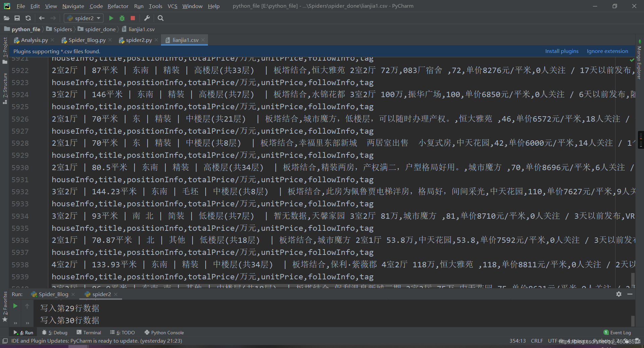The image size is (644, 348).
Task: Open the Refactor menu
Action: pyautogui.click(x=118, y=6)
